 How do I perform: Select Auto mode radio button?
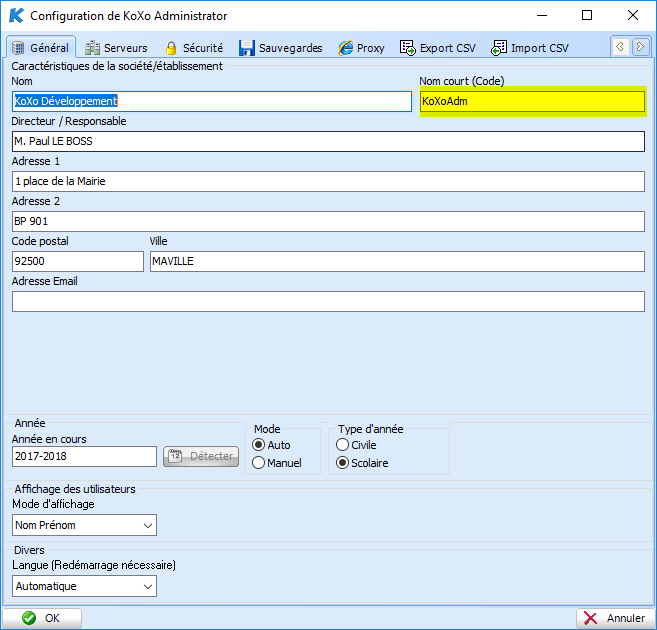pos(259,445)
